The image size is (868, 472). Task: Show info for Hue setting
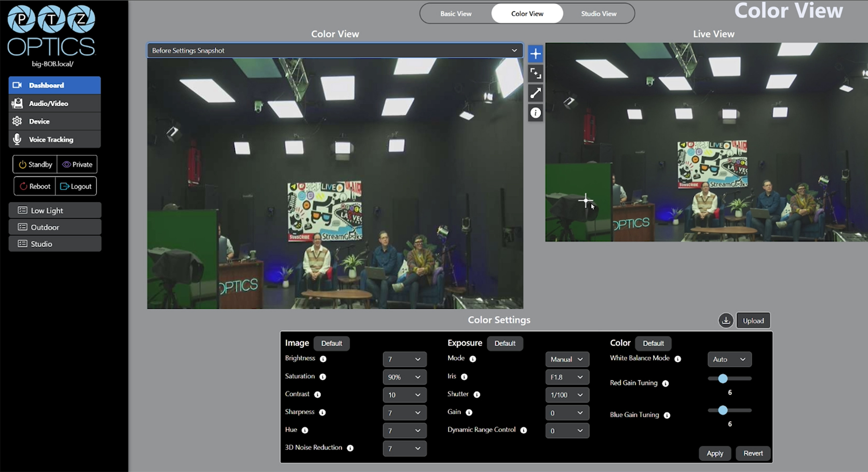pos(305,430)
